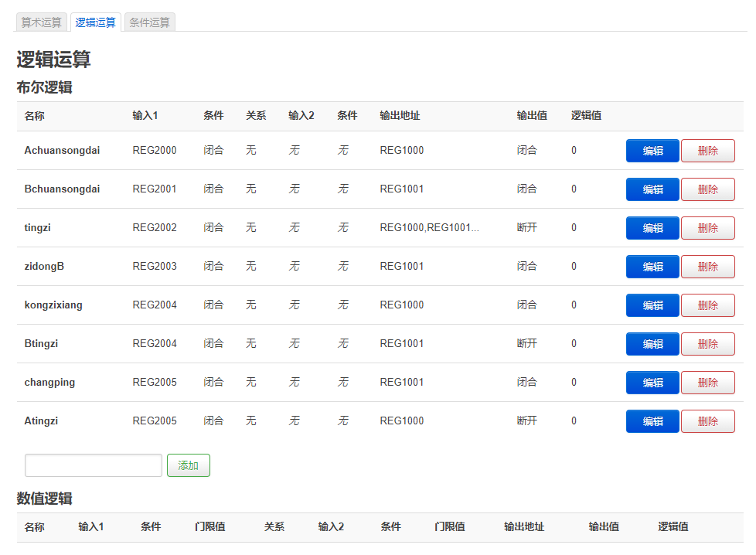Click the new logic name input field
Viewport: 756px width, 555px height.
[x=94, y=465]
